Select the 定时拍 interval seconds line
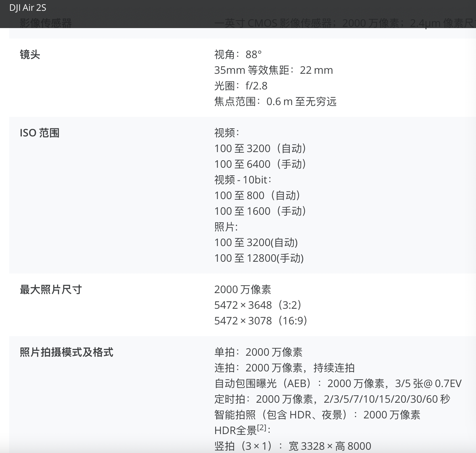476x453 pixels. [332, 399]
